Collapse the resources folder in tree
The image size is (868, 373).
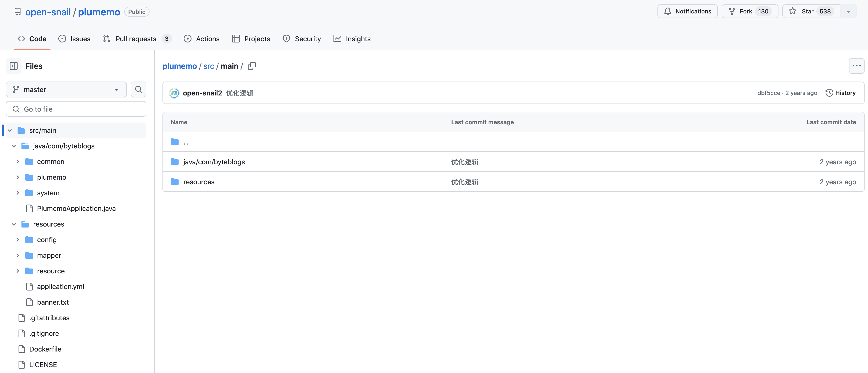14,224
